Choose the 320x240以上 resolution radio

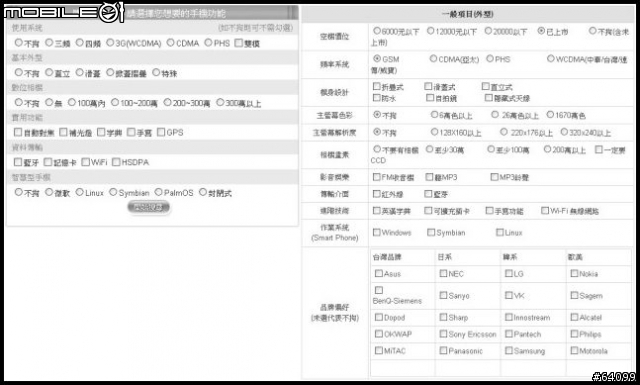564,132
